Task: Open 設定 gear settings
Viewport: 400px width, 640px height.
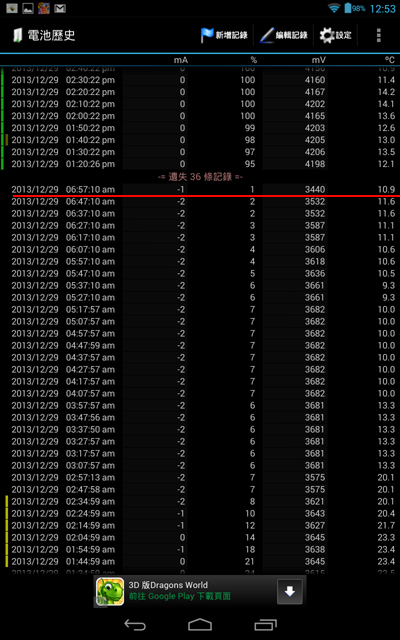Action: click(327, 36)
